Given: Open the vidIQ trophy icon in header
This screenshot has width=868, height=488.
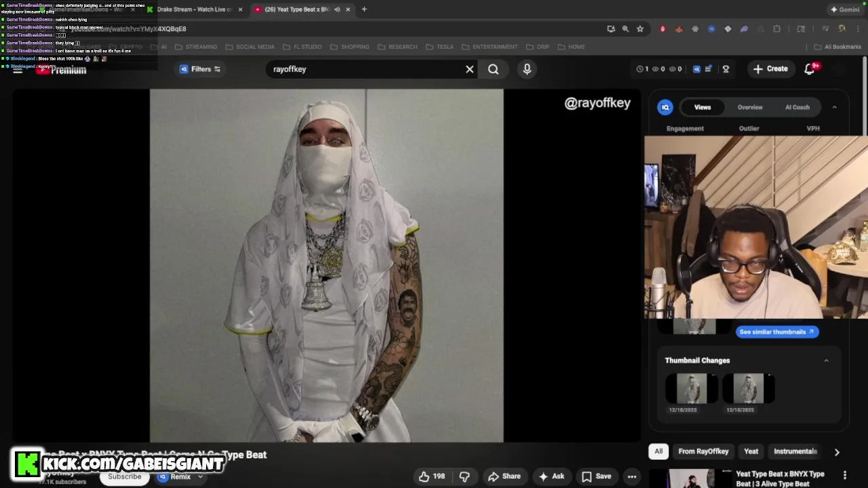Looking at the screenshot, I should tap(726, 69).
